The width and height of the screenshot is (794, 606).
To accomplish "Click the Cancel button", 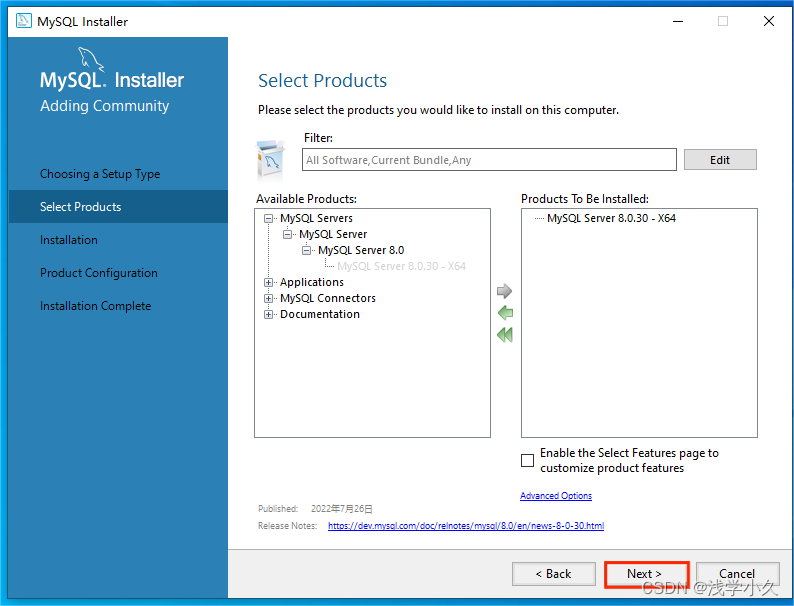I will coord(737,574).
